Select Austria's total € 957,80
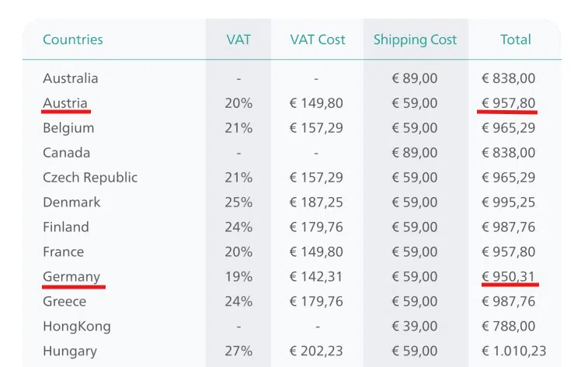The width and height of the screenshot is (588, 367). [x=509, y=103]
